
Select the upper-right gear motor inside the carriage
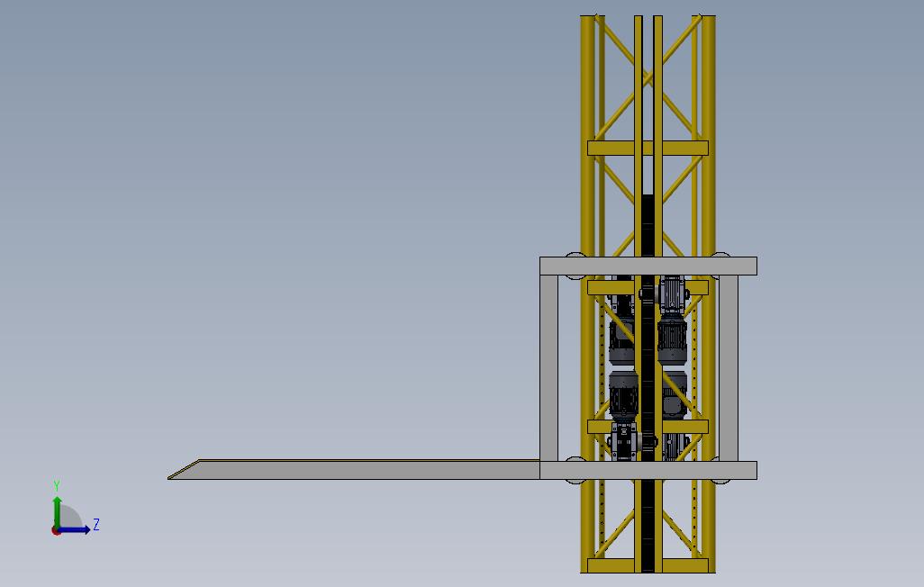673,318
